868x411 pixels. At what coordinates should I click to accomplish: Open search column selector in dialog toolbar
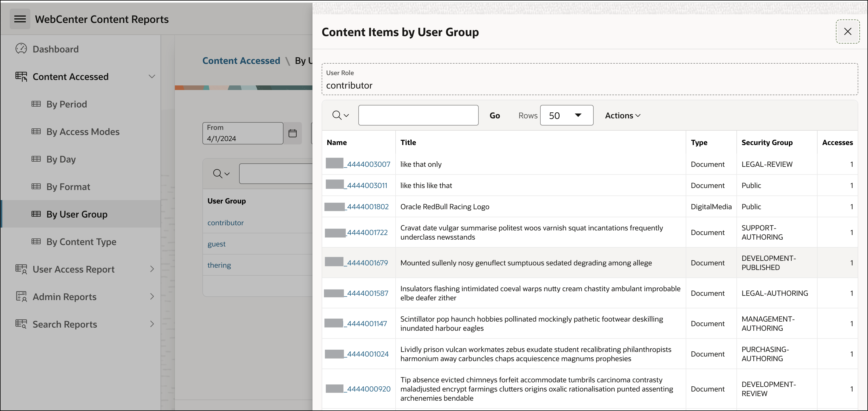click(x=340, y=115)
